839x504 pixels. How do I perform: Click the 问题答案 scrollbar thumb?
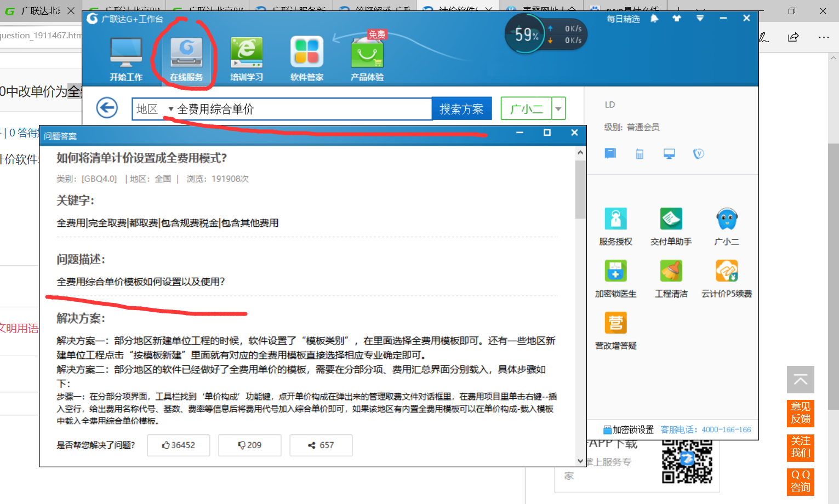(x=580, y=189)
